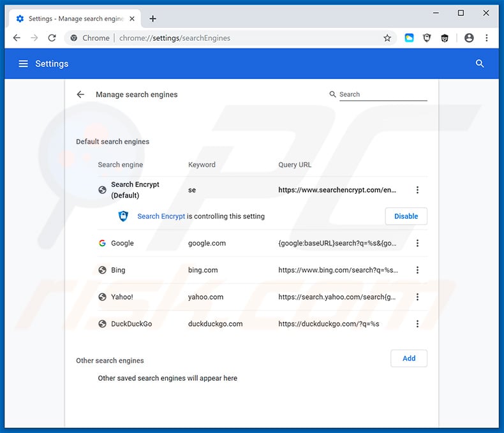Close the Settings tab
This screenshot has height=433, width=504.
132,18
